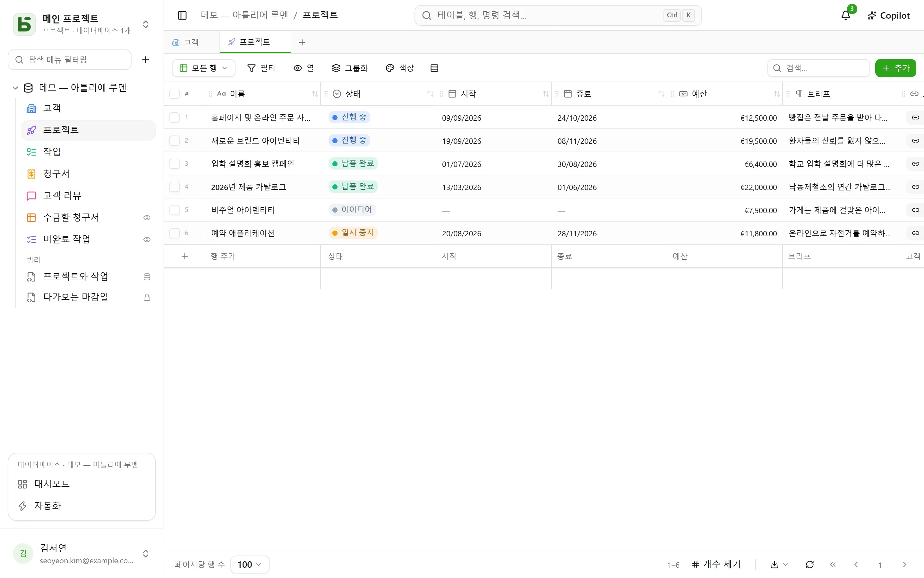Open 모든 행 view dropdown
Image resolution: width=924 pixels, height=578 pixels.
(x=203, y=68)
